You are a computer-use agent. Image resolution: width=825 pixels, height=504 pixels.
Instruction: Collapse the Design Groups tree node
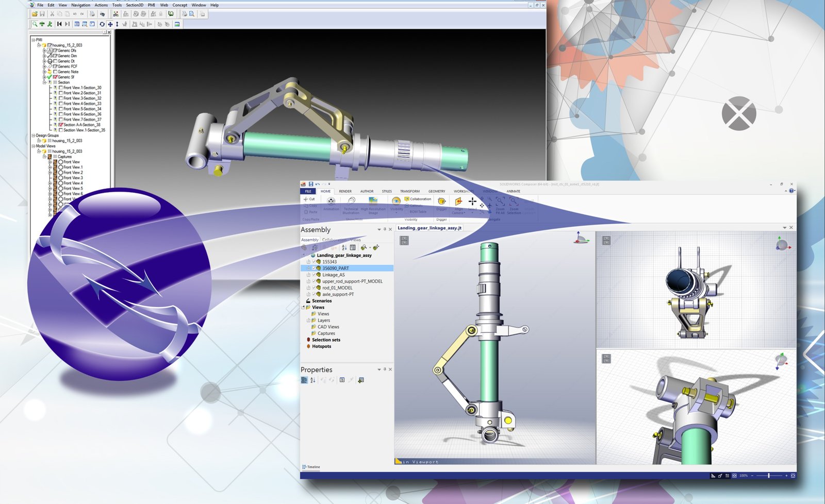[34, 136]
